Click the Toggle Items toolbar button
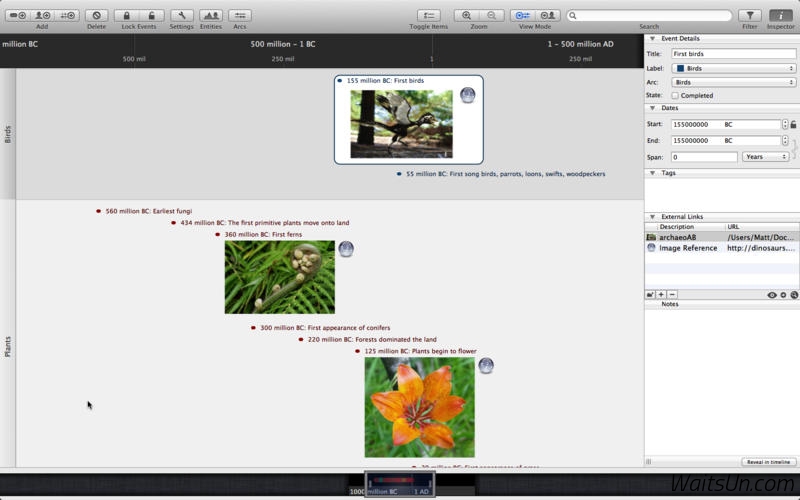 point(429,15)
